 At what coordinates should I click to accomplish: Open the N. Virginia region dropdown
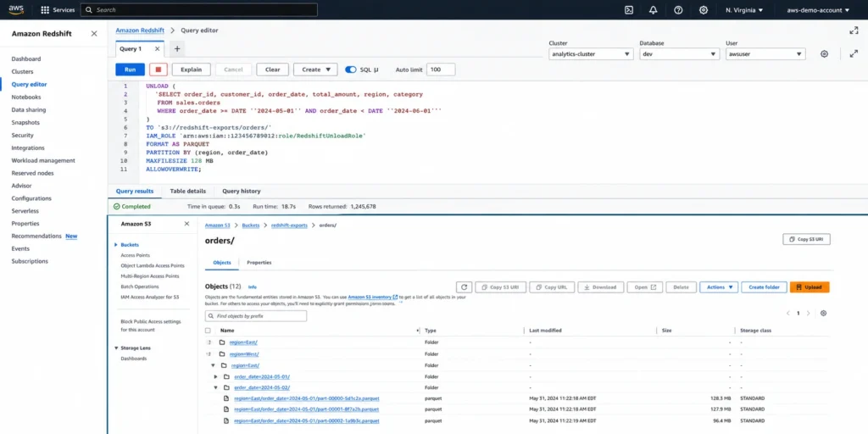pos(744,10)
